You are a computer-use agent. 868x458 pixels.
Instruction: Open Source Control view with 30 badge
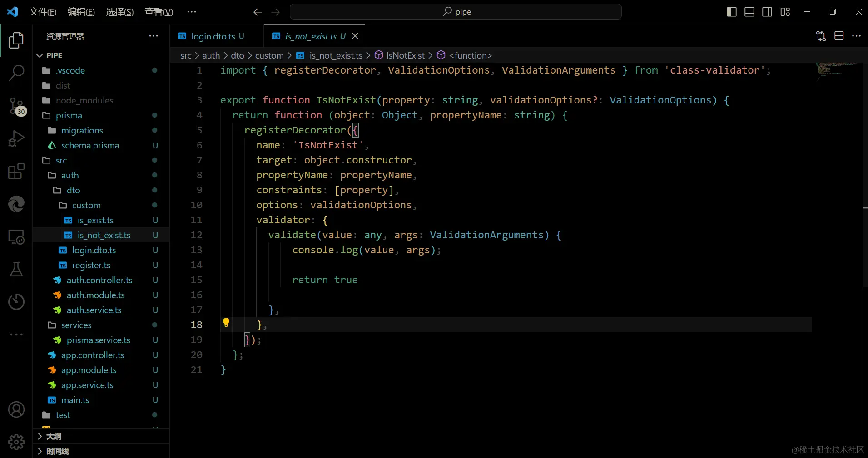(x=16, y=106)
